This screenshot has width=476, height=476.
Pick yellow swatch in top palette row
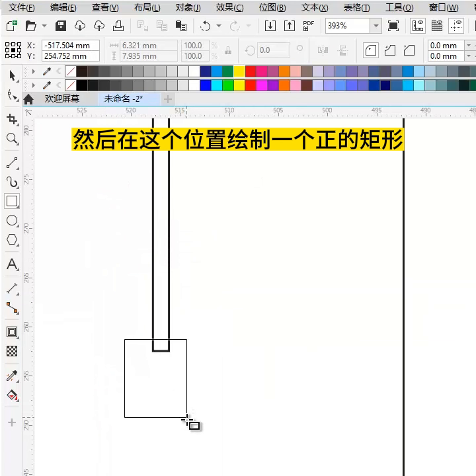(x=239, y=71)
